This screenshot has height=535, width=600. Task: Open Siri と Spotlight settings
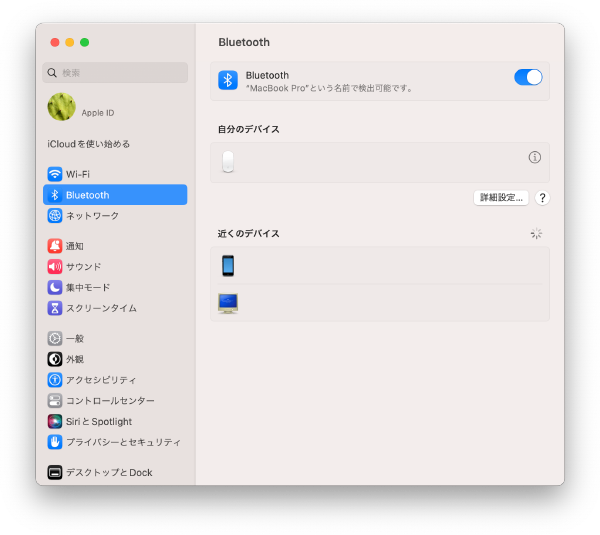[115, 421]
